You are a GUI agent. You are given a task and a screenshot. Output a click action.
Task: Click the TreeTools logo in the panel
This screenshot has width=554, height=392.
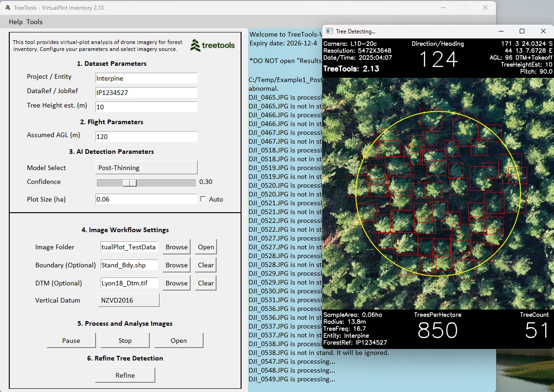[212, 45]
